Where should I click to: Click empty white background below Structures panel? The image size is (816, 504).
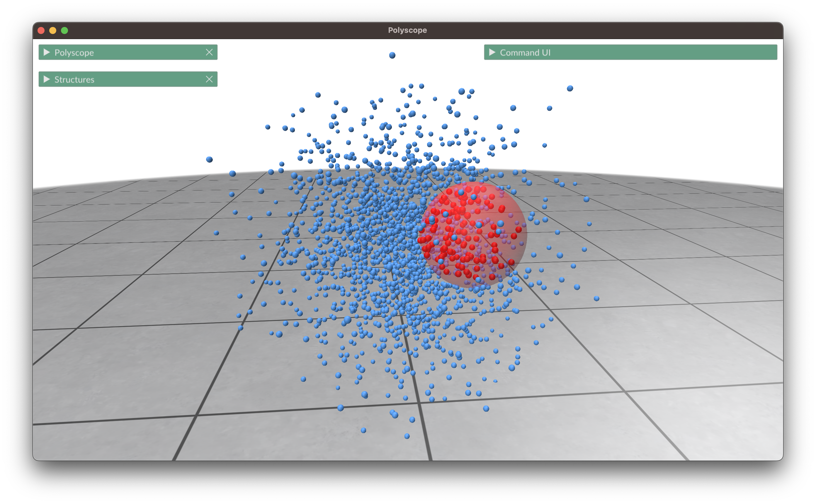127,133
